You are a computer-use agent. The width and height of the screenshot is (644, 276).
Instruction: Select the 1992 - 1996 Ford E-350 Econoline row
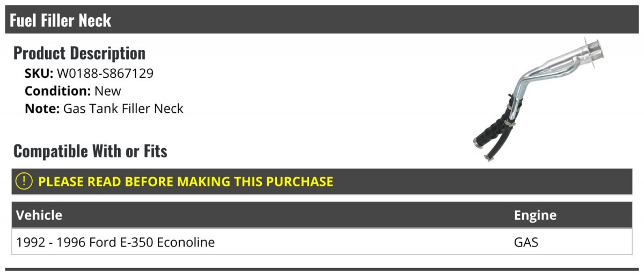click(x=322, y=242)
